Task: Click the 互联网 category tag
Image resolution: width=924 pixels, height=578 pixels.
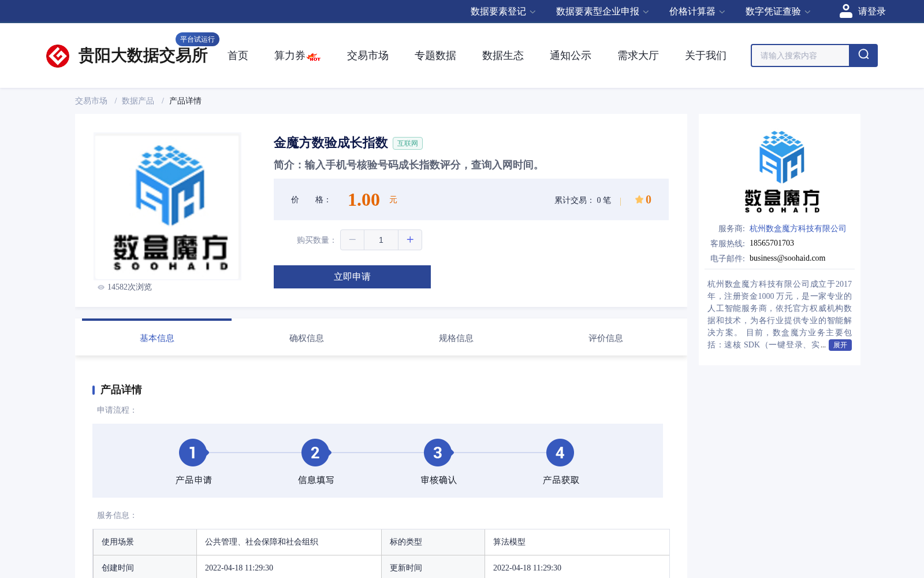Action: coord(408,143)
